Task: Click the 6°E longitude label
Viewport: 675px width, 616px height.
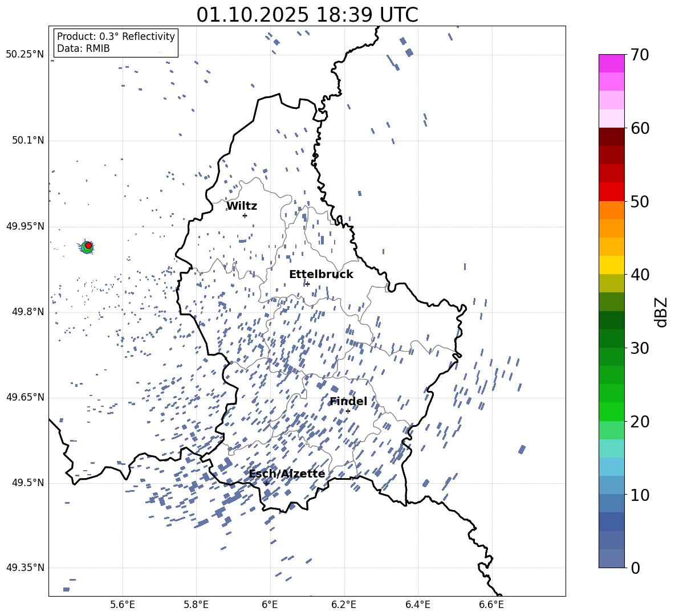Action: click(x=270, y=605)
